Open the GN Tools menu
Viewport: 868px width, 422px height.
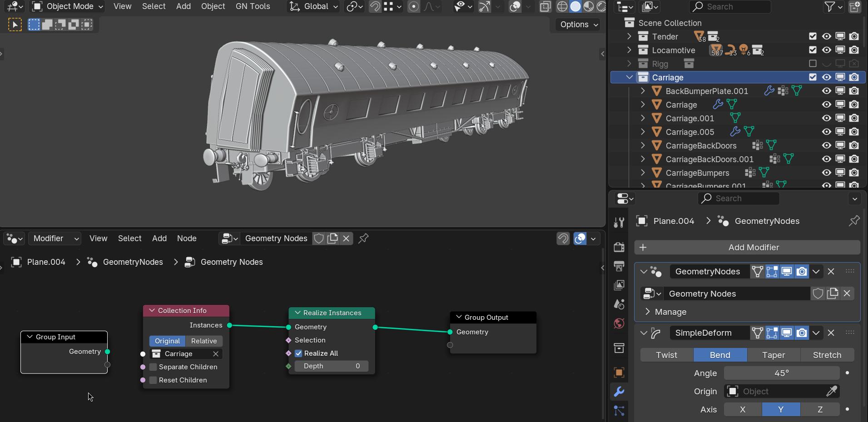[253, 6]
